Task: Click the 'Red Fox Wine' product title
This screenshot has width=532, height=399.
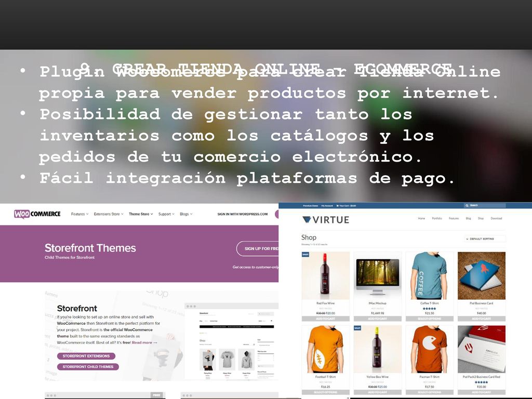Action: click(325, 303)
